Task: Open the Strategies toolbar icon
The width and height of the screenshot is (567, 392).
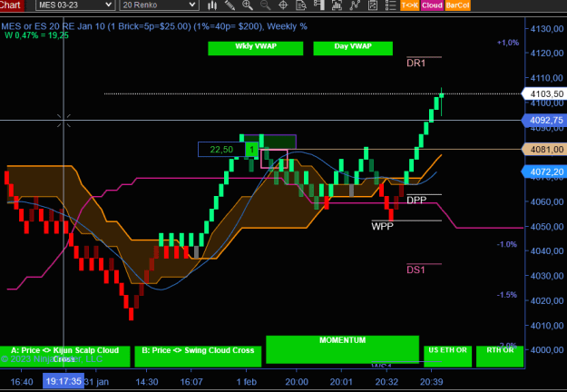Action: pos(373,5)
